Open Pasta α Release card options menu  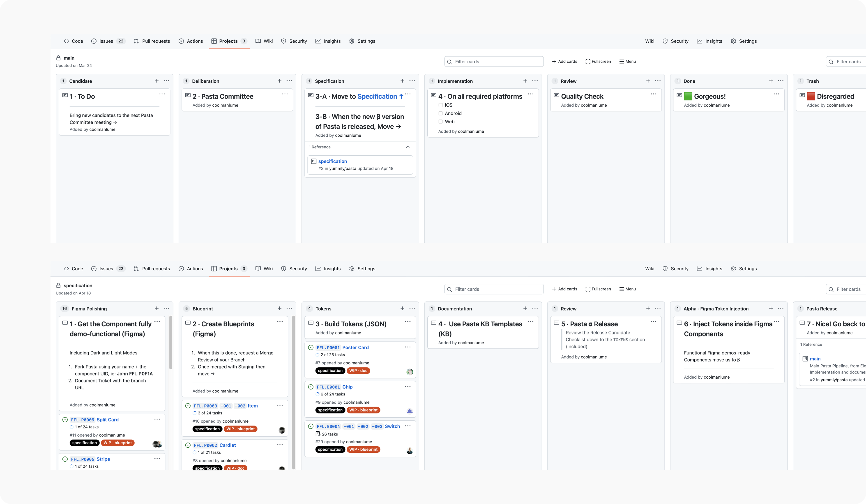point(653,322)
